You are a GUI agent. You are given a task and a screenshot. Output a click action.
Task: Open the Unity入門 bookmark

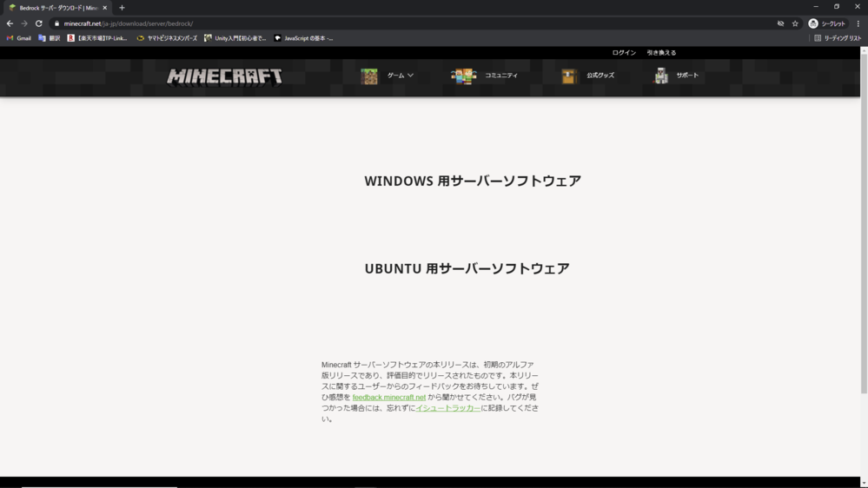(x=235, y=38)
